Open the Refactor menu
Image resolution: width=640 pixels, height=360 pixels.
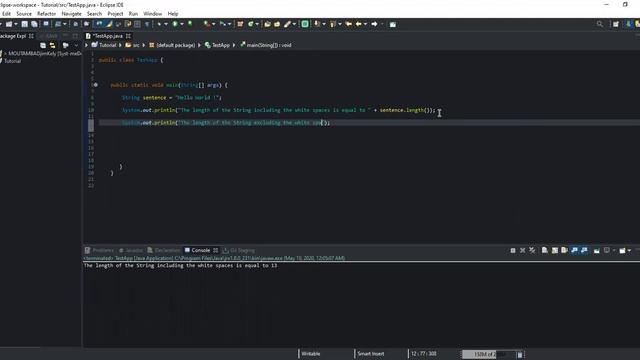pos(47,14)
